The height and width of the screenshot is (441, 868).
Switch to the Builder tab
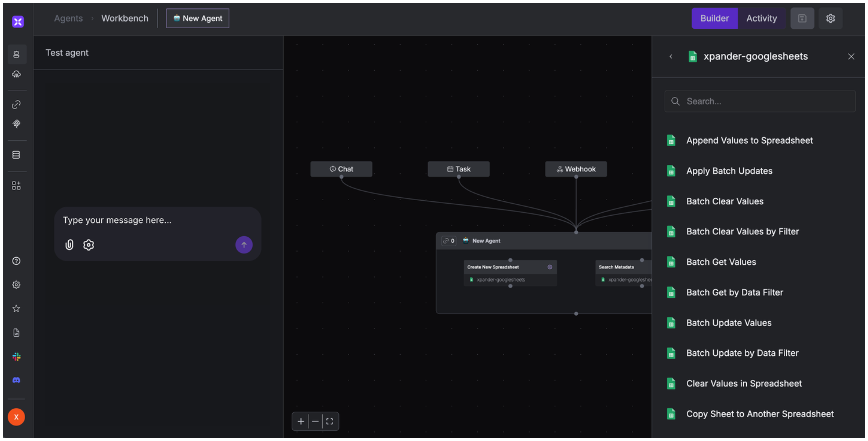click(x=714, y=18)
